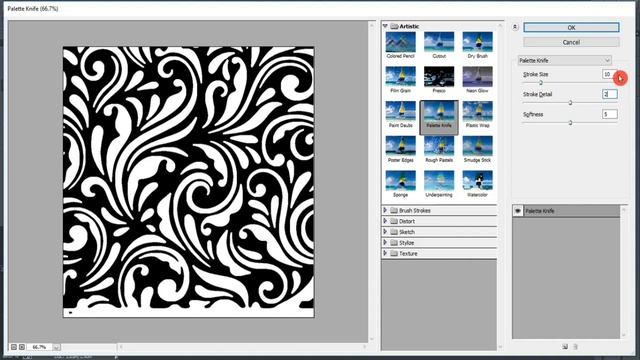This screenshot has height=360, width=640.
Task: Expand the Texture filter folder
Action: (x=385, y=253)
